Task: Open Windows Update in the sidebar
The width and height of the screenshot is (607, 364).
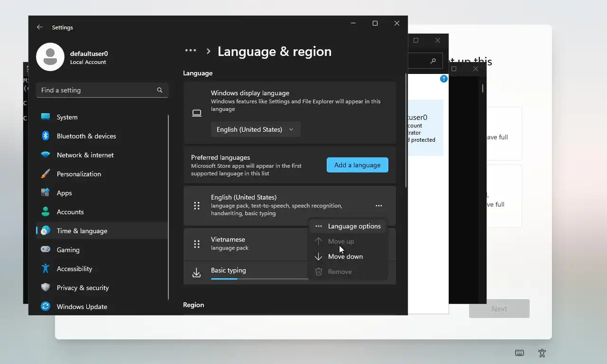Action: (102, 307)
